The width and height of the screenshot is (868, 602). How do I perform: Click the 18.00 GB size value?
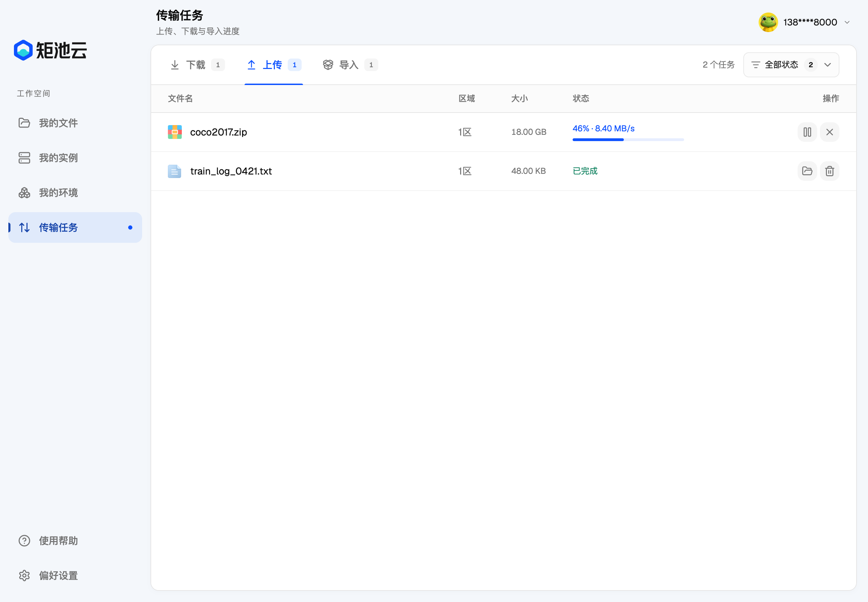point(529,132)
